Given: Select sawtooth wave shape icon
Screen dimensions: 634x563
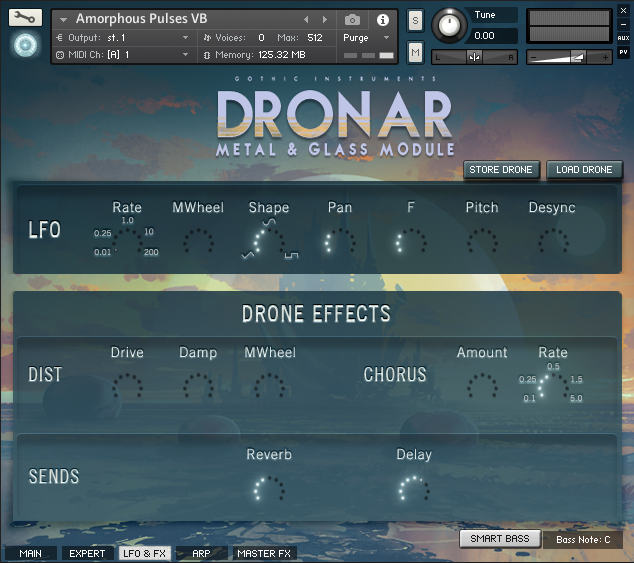Looking at the screenshot, I should click(247, 255).
